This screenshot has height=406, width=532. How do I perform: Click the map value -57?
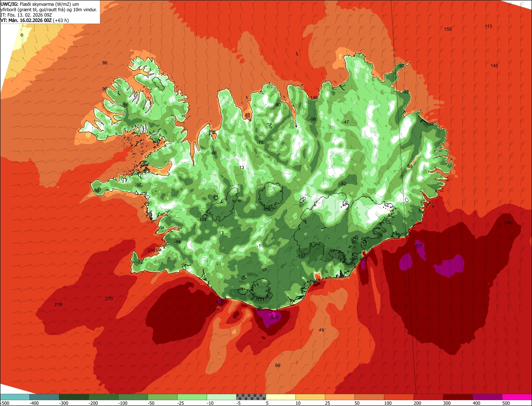138,185
